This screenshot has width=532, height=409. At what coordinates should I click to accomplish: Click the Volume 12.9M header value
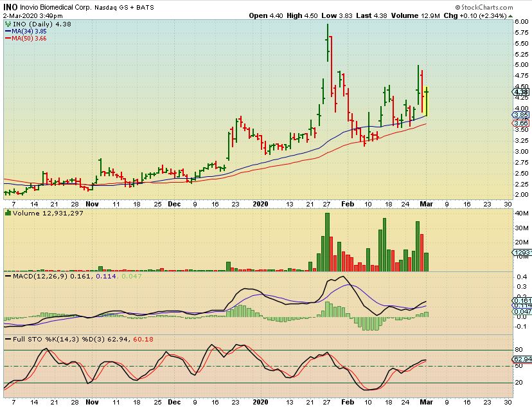415,15
